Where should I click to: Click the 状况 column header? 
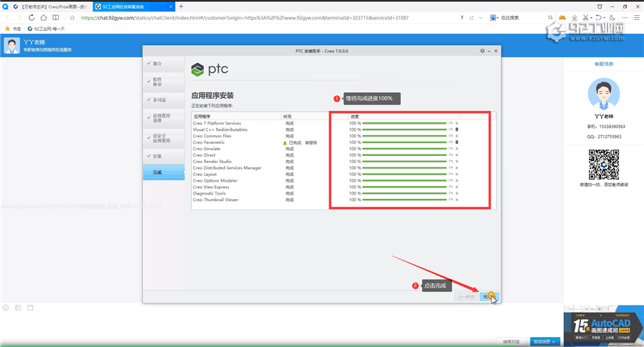(x=305, y=116)
